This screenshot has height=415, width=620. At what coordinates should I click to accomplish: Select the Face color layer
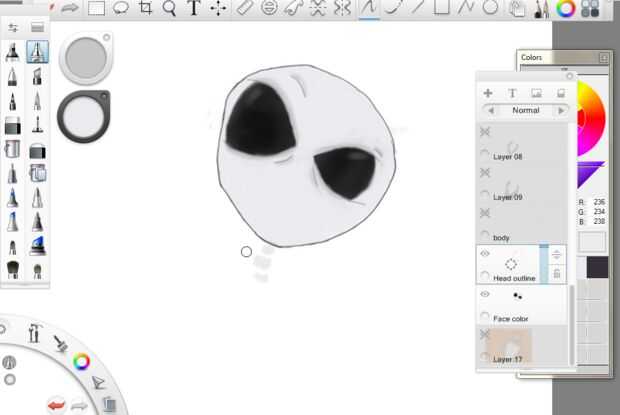point(522,305)
